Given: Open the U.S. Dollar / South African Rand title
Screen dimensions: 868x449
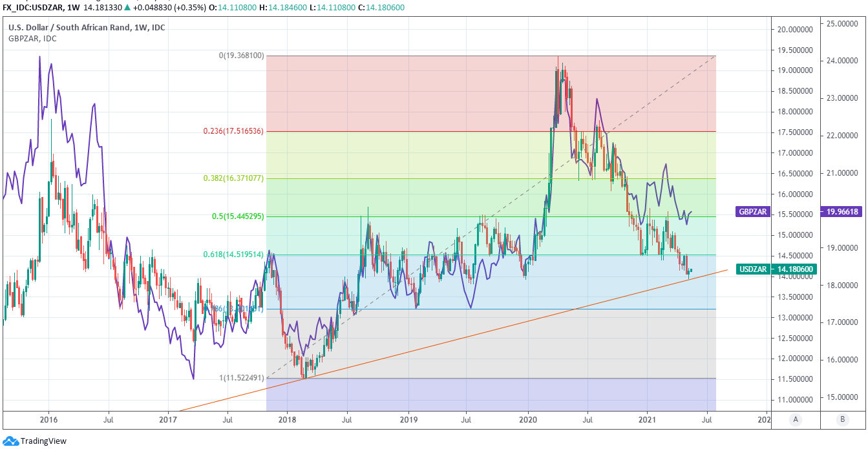Looking at the screenshot, I should pos(86,28).
